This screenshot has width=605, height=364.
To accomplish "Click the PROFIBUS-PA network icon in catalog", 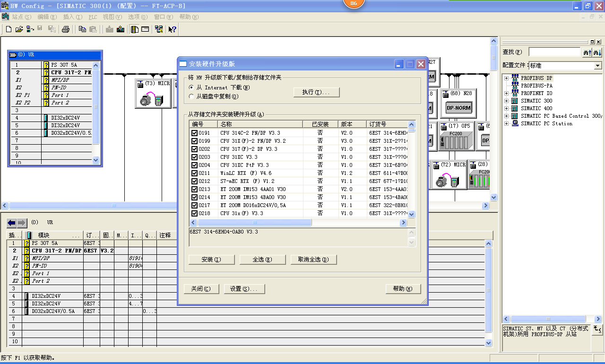I will pos(515,86).
